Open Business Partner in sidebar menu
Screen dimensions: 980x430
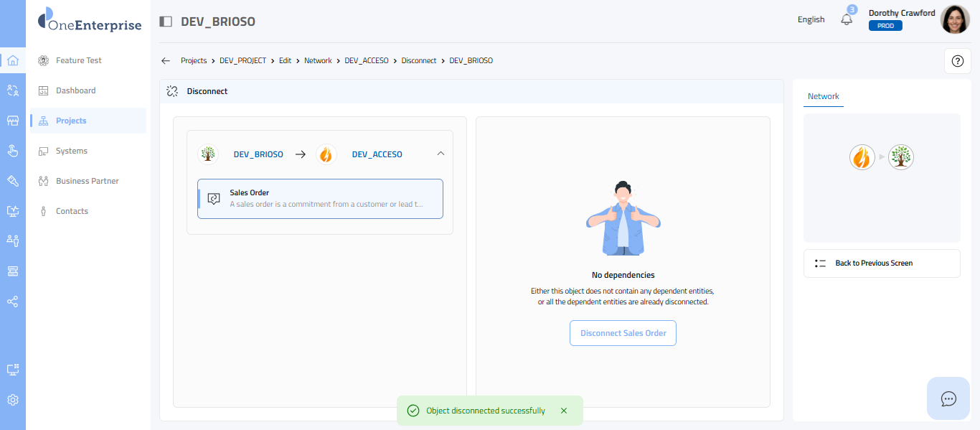point(87,181)
